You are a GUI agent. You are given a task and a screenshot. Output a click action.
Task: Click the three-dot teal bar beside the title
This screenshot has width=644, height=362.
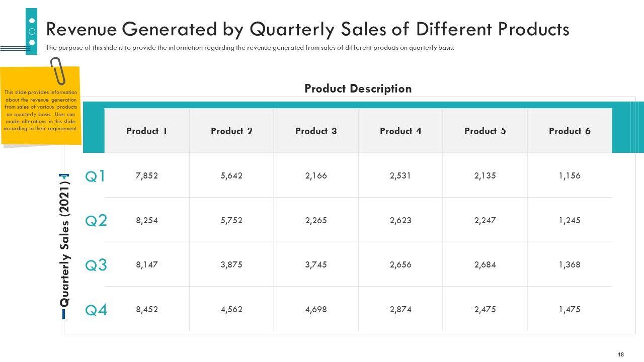(x=32, y=31)
